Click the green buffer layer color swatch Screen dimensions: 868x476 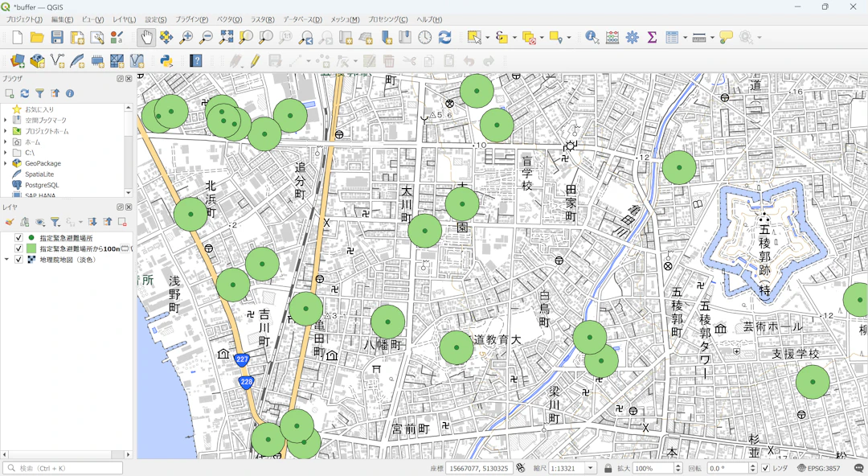(x=31, y=249)
